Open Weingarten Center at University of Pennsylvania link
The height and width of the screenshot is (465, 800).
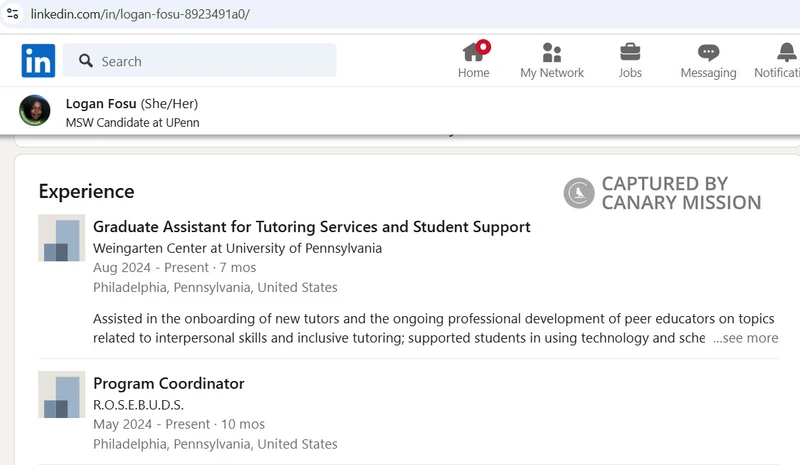tap(237, 248)
